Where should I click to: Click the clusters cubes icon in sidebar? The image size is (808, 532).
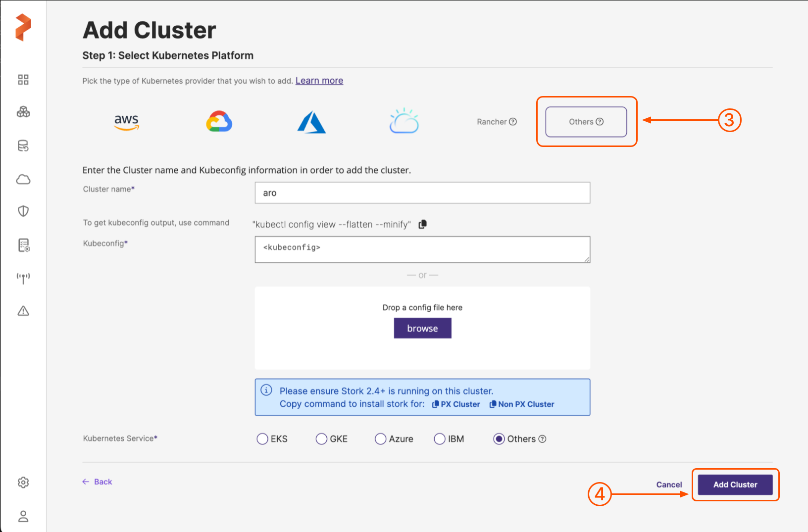(x=23, y=112)
